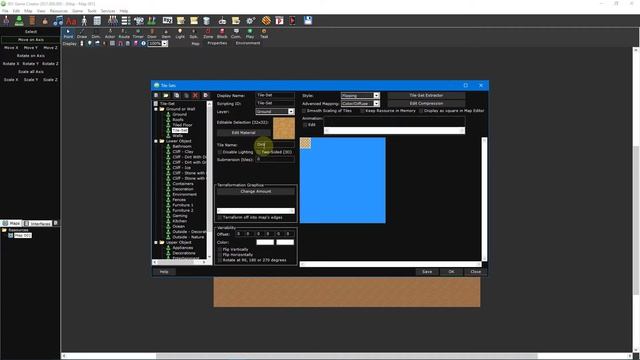Open the File menu

pyautogui.click(x=5, y=11)
